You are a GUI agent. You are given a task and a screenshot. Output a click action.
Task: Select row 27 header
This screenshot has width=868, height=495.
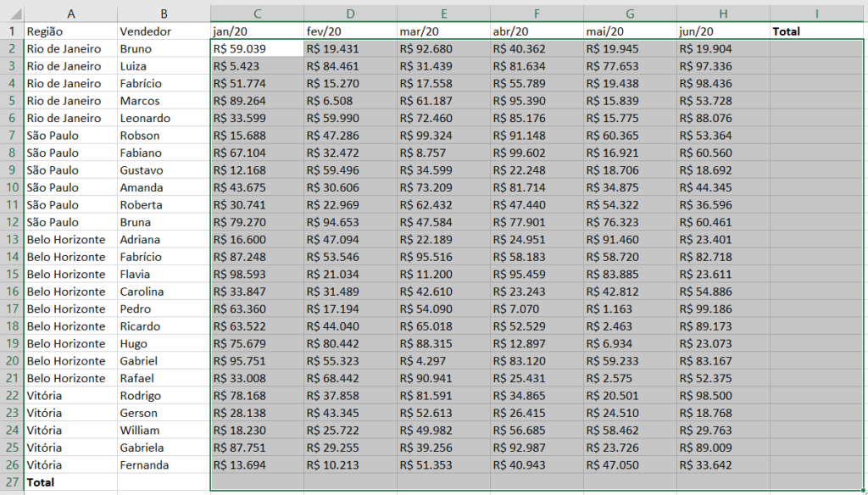tap(12, 482)
